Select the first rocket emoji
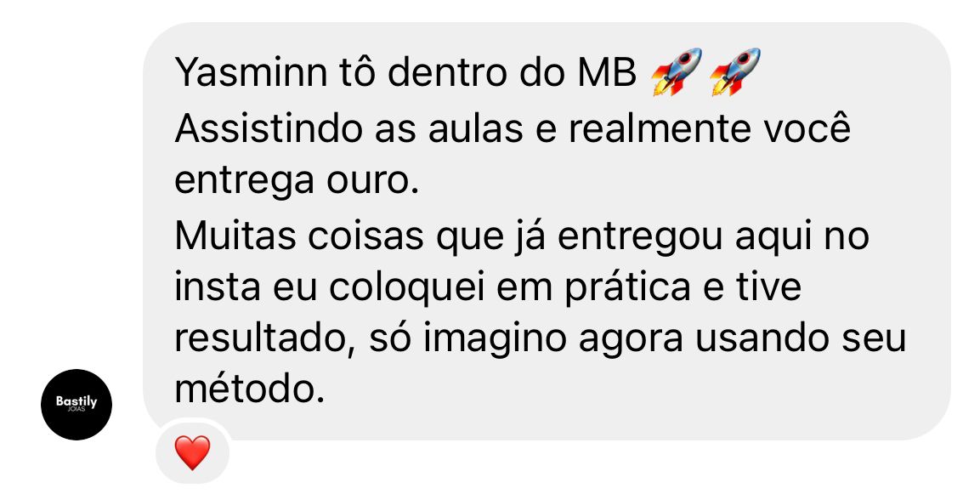Viewport: 980px width, 494px height. pos(677,72)
